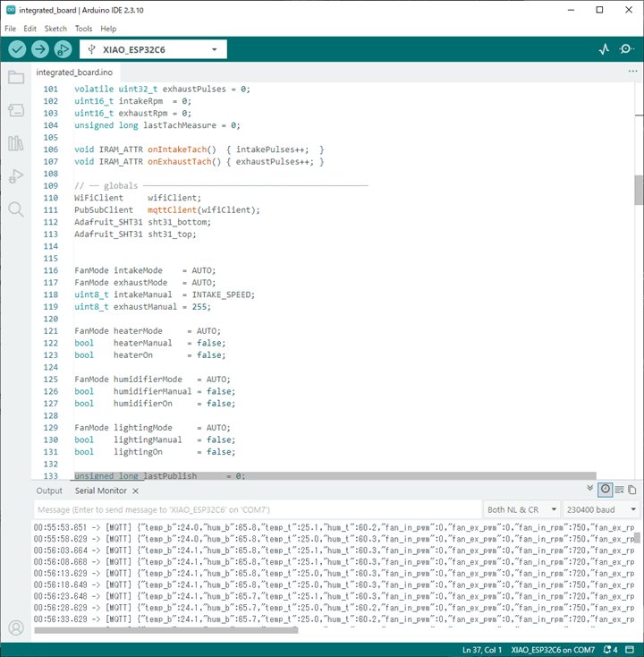
Task: Open the Both NL & CR line ending dropdown
Action: (x=522, y=510)
